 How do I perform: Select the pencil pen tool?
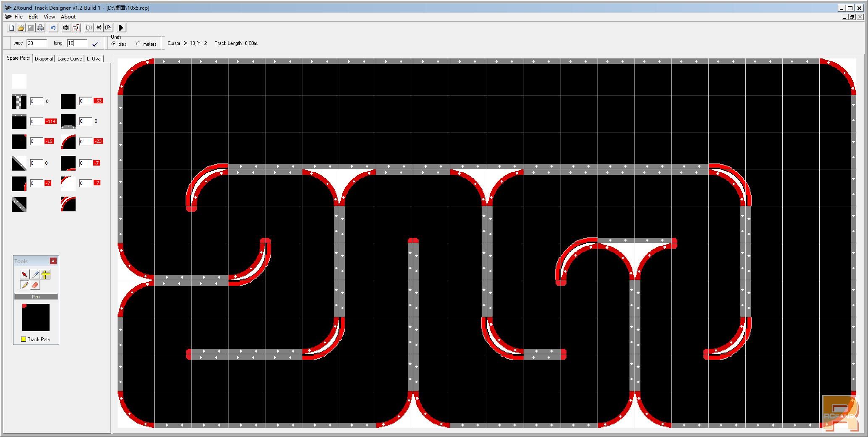point(24,285)
